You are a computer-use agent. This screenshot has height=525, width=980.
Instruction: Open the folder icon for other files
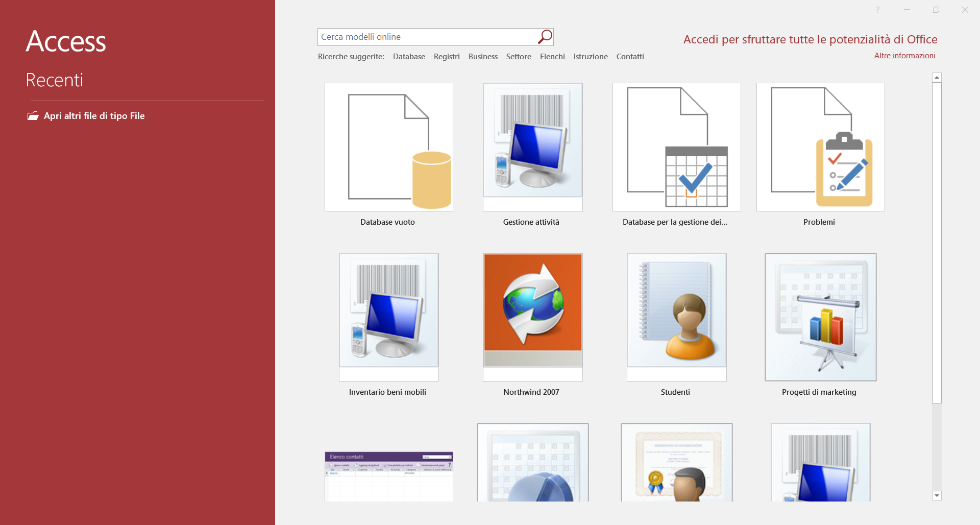tap(33, 116)
